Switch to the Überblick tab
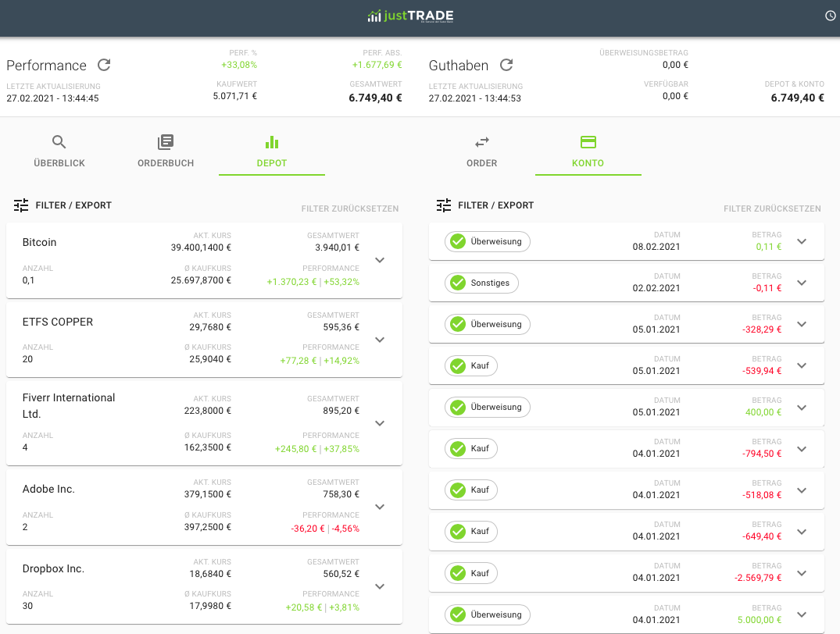 point(59,151)
